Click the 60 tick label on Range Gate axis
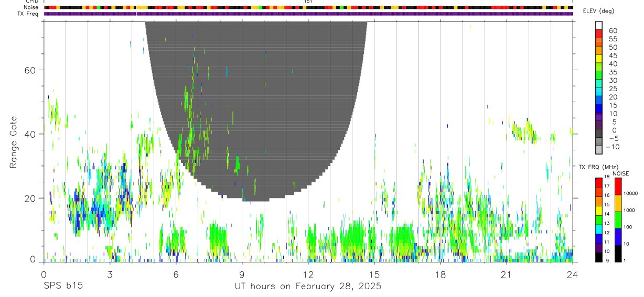The width and height of the screenshot is (644, 297). 31,70
